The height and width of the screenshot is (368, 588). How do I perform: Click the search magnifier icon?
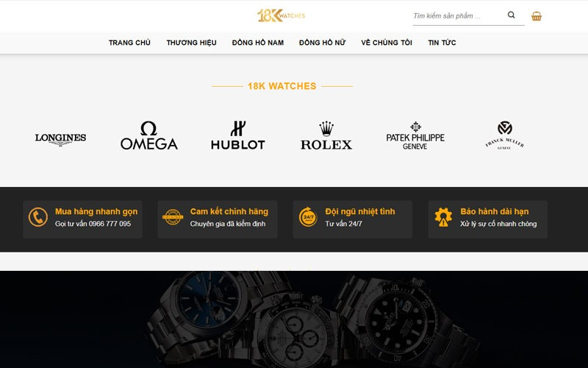click(511, 15)
